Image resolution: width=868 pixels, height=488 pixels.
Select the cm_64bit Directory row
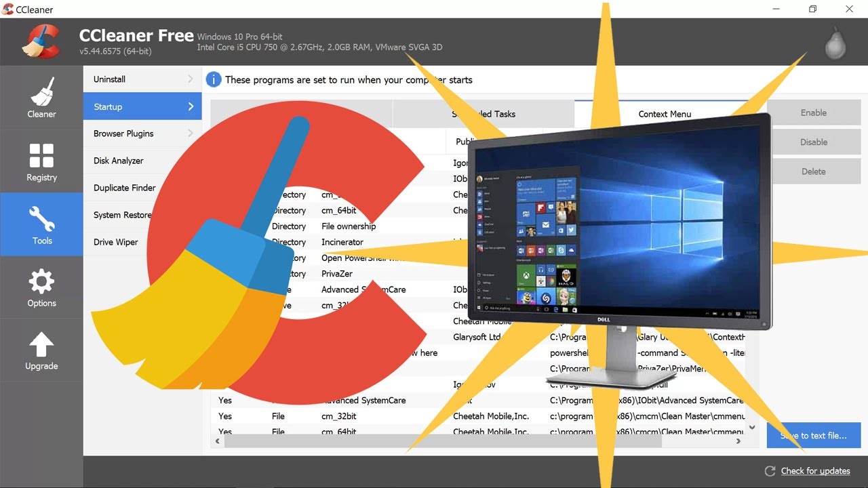(478, 211)
